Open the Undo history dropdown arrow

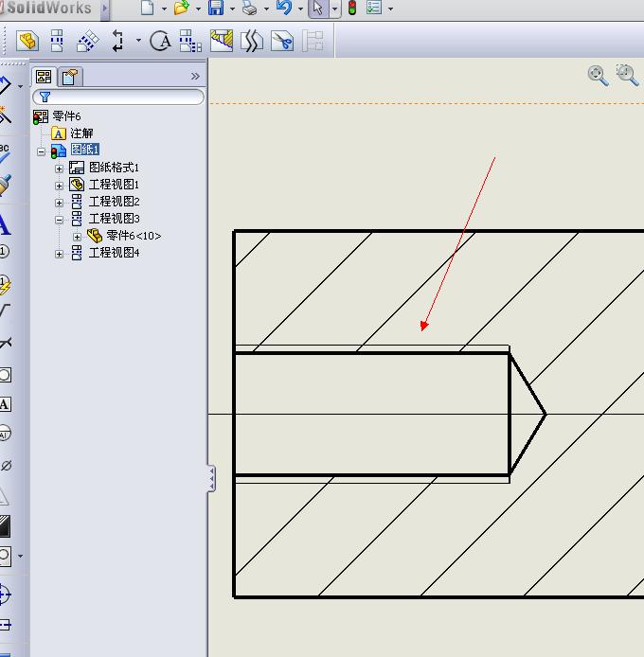[x=300, y=9]
